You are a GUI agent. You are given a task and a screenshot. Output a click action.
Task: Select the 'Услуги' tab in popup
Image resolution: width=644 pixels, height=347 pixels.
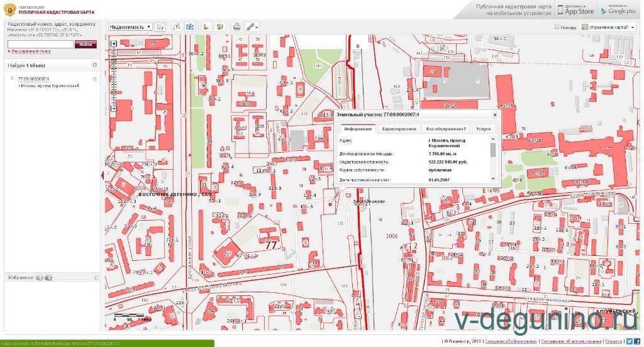click(x=483, y=128)
